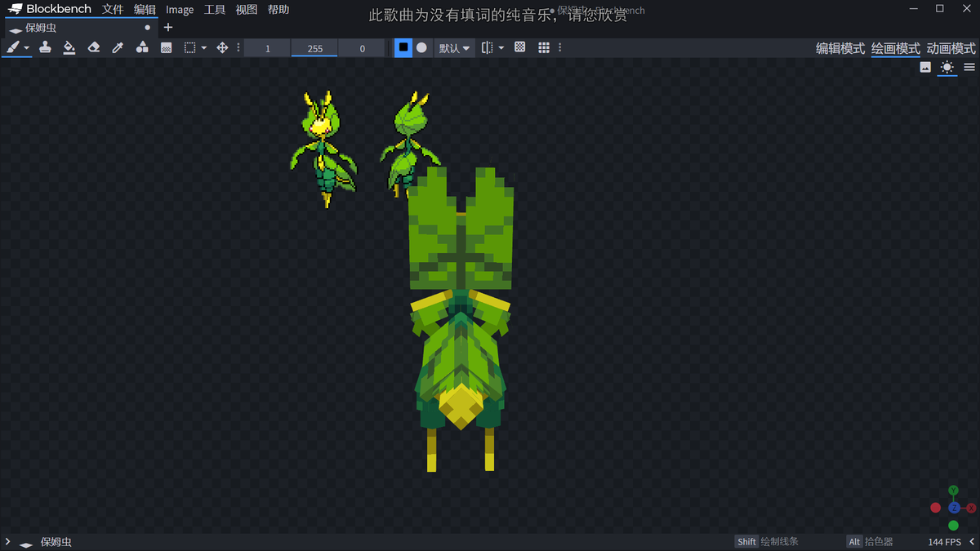The image size is (980, 551).
Task: Select the rectangle selection tool
Action: (x=189, y=47)
